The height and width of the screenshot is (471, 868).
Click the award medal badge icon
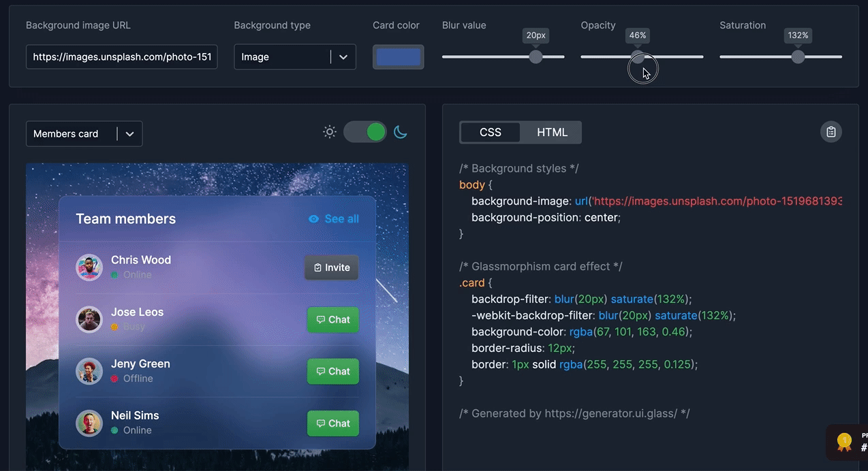[x=844, y=442]
